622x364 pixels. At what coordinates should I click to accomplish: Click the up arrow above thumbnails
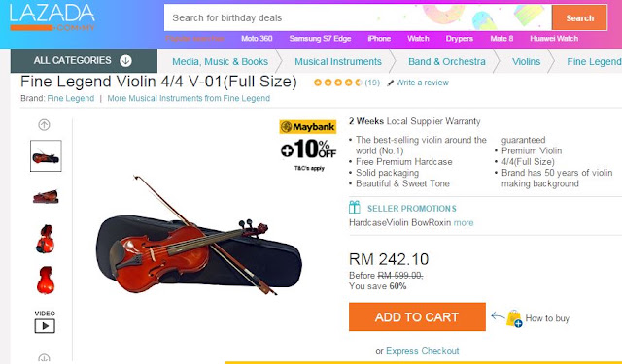click(44, 125)
